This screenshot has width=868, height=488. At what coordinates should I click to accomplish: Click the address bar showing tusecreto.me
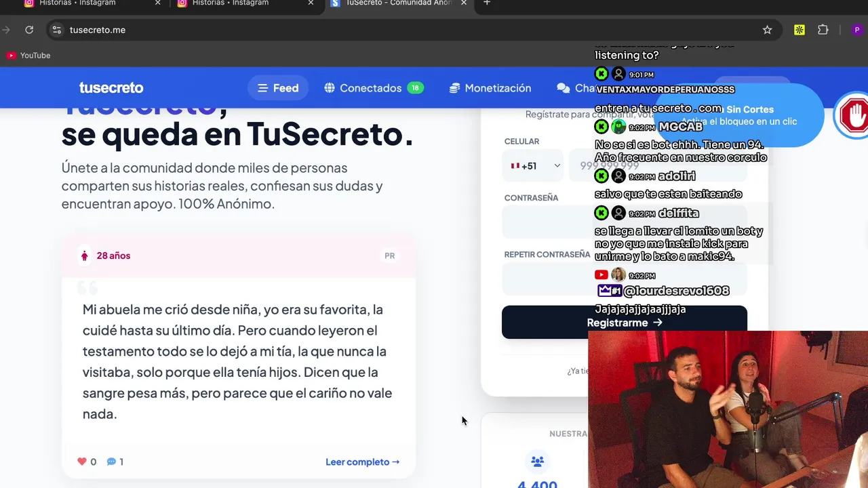pyautogui.click(x=407, y=30)
